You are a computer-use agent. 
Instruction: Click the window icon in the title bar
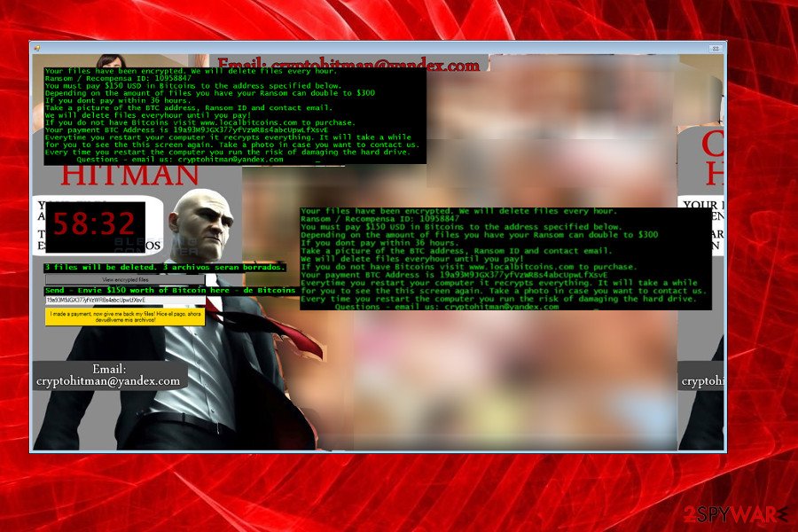tap(36, 49)
